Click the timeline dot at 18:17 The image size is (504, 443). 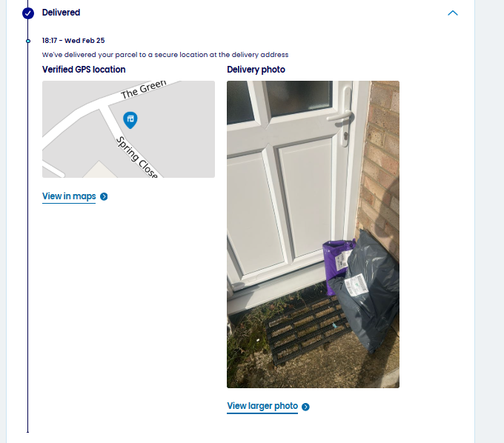coord(28,41)
